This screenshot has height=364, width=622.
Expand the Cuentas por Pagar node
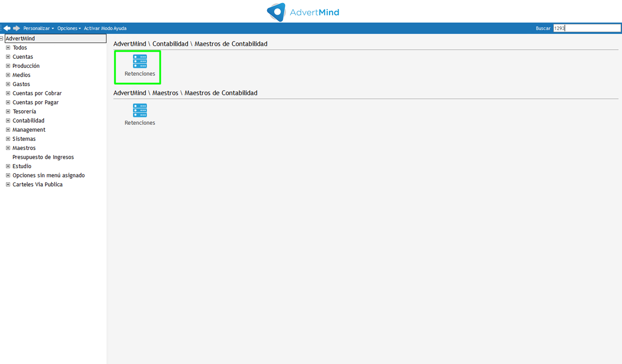click(8, 102)
